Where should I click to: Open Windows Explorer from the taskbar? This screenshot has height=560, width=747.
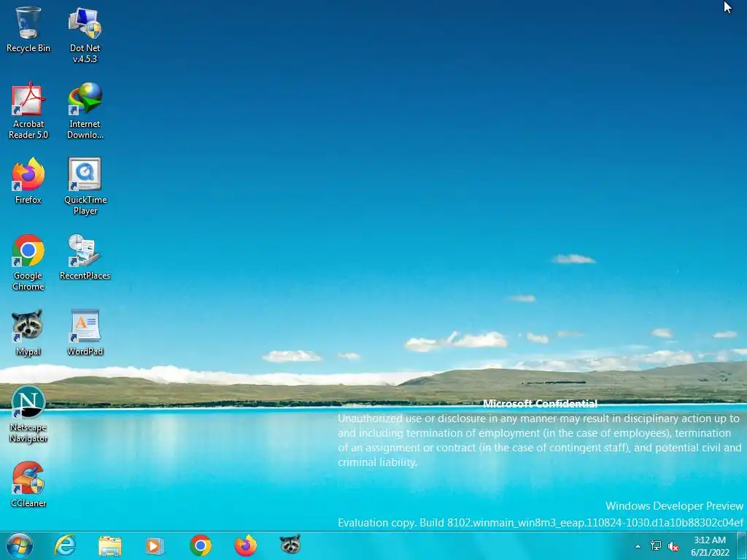pos(109,545)
